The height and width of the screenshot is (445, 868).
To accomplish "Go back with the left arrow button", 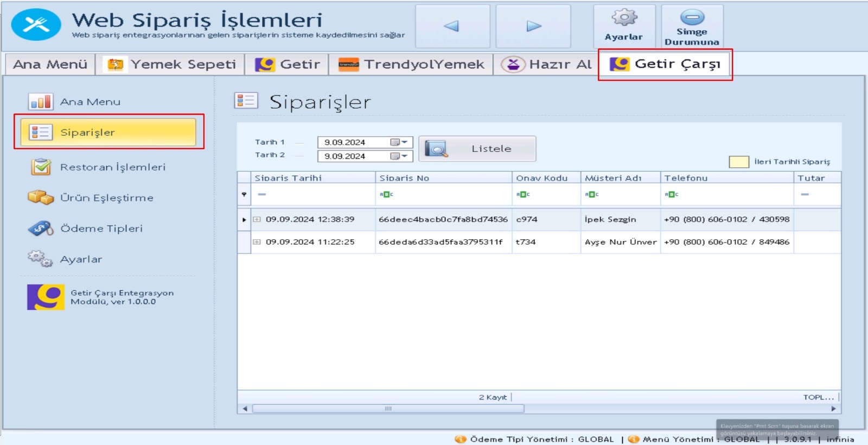I will [452, 26].
